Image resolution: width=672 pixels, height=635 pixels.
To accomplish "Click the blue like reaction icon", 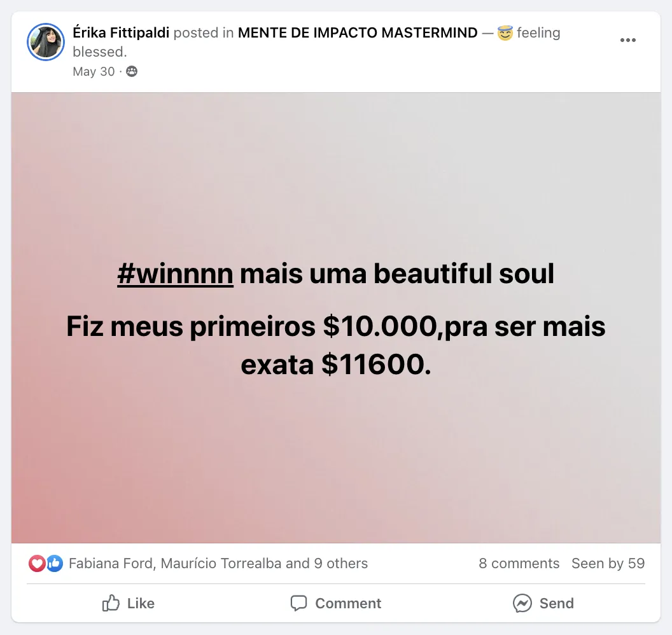I will click(55, 564).
